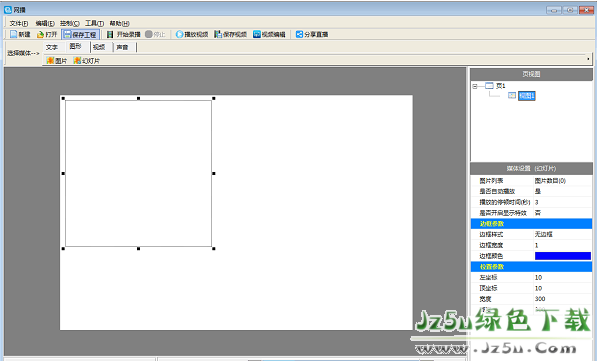Insert a picture with 图片 icon

click(x=50, y=60)
